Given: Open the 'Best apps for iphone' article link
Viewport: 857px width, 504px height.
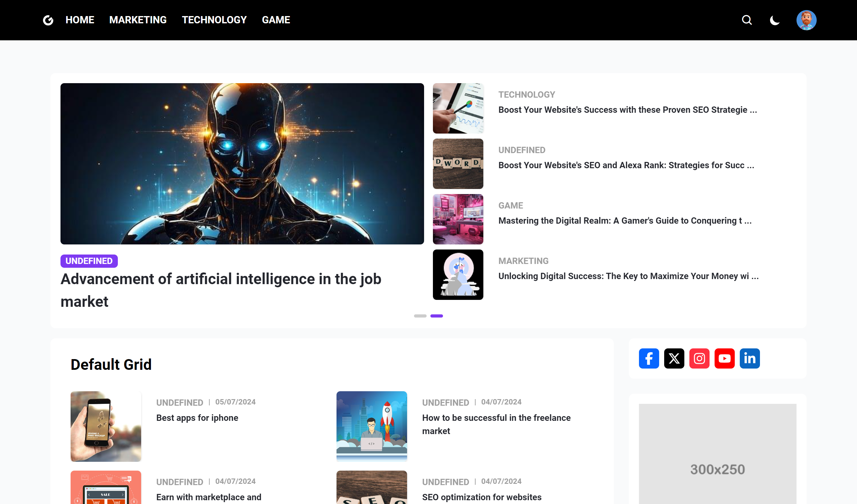Looking at the screenshot, I should pyautogui.click(x=197, y=418).
